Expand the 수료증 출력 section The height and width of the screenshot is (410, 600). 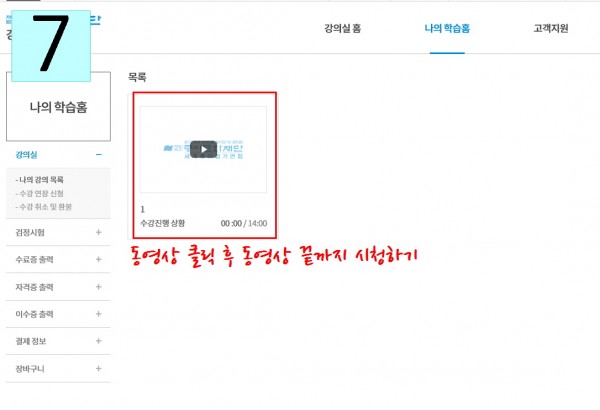click(x=99, y=259)
